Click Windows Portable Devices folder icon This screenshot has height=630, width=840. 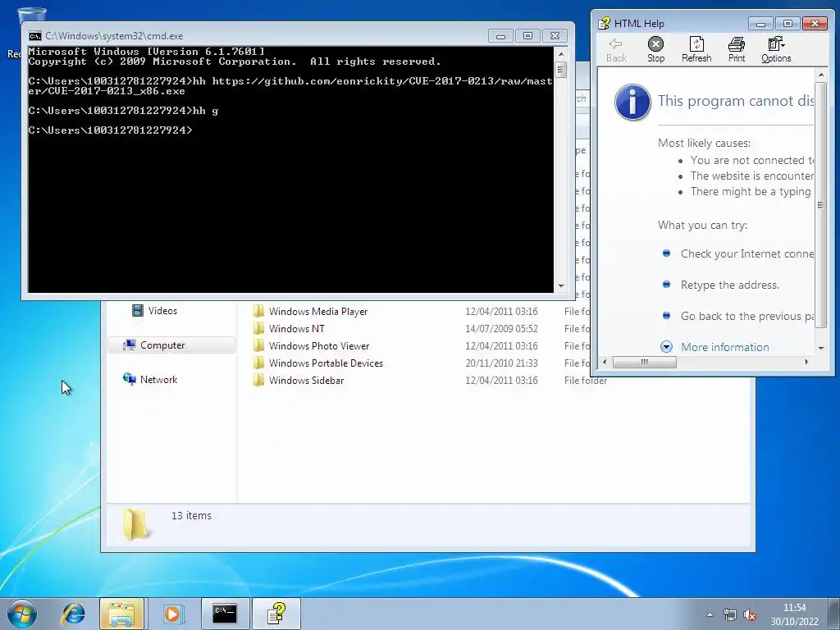(x=258, y=363)
